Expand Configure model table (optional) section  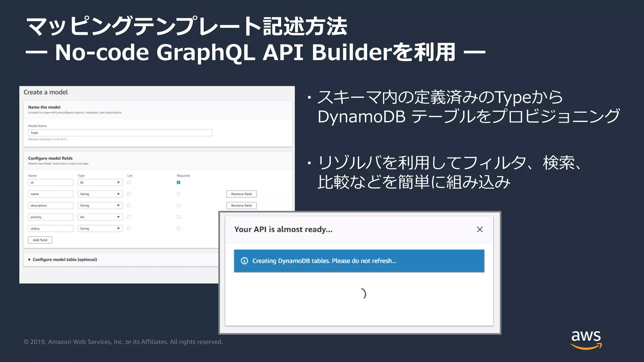coord(63,260)
